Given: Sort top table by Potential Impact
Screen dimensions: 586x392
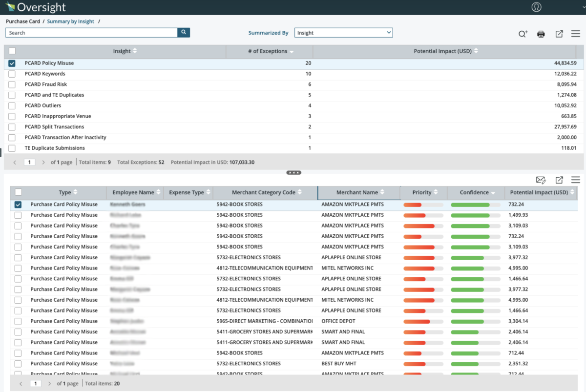Looking at the screenshot, I should [x=446, y=51].
